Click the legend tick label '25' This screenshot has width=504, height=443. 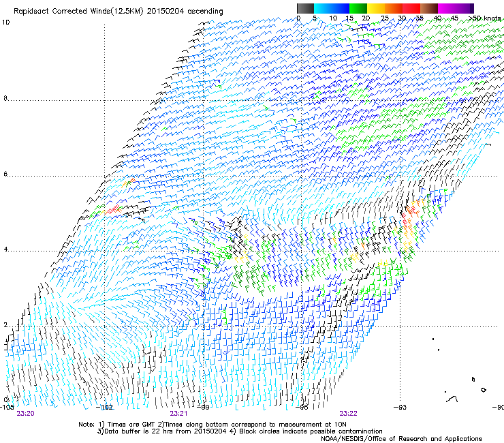pos(385,18)
